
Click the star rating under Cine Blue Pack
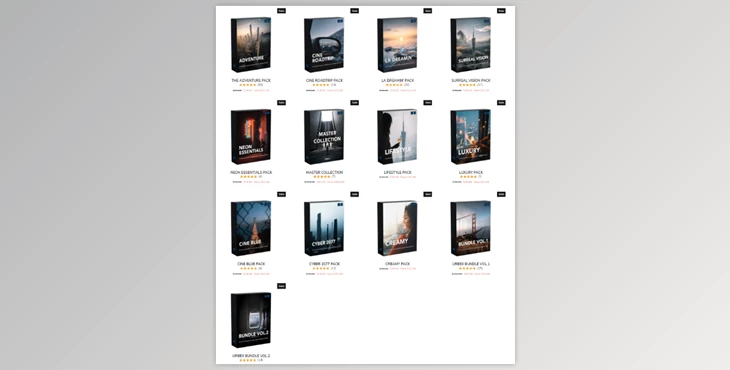249,269
